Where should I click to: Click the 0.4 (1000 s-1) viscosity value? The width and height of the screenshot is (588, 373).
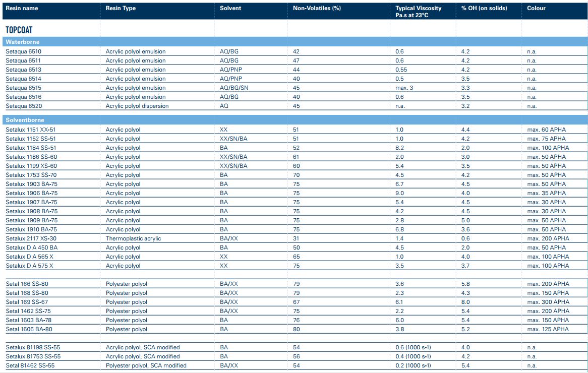click(413, 356)
